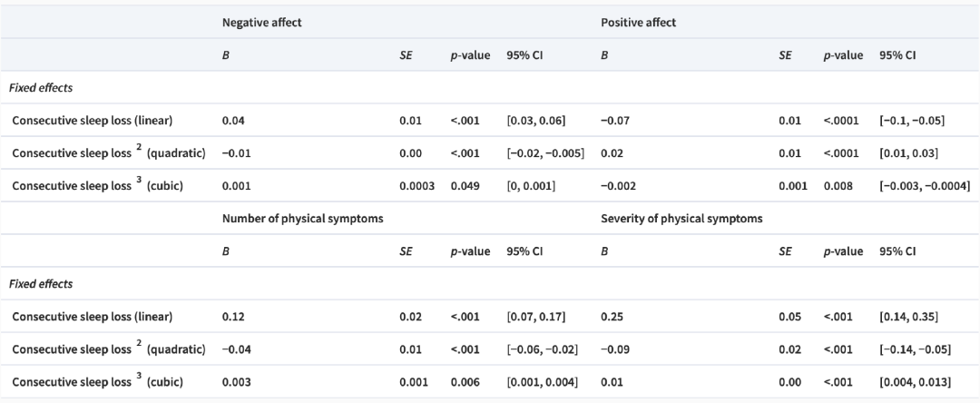Select the "Severity of physical symptoms" header
The height and width of the screenshot is (403, 980).
pos(681,218)
